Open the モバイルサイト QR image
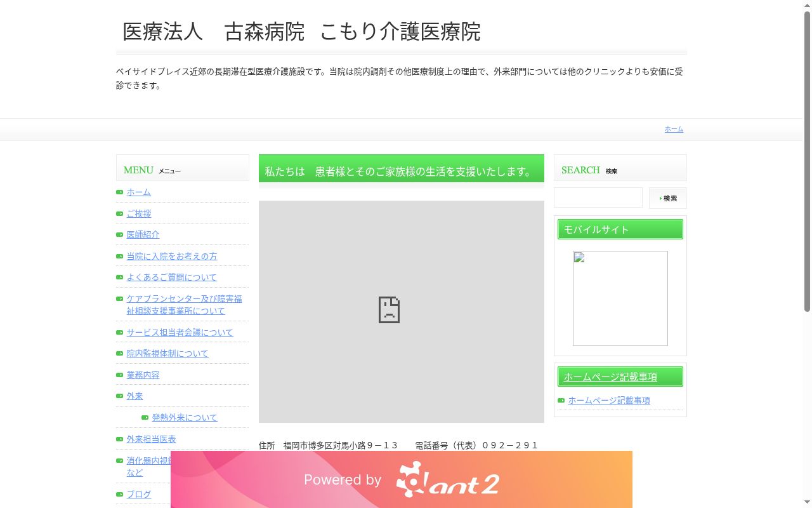Viewport: 812px width, 508px height. tap(620, 298)
